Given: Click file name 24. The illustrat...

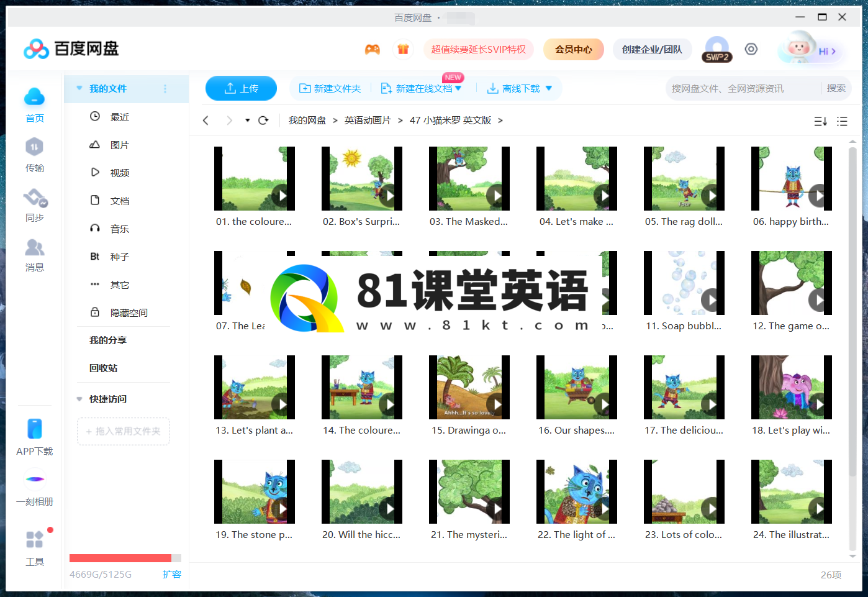Looking at the screenshot, I should (791, 534).
